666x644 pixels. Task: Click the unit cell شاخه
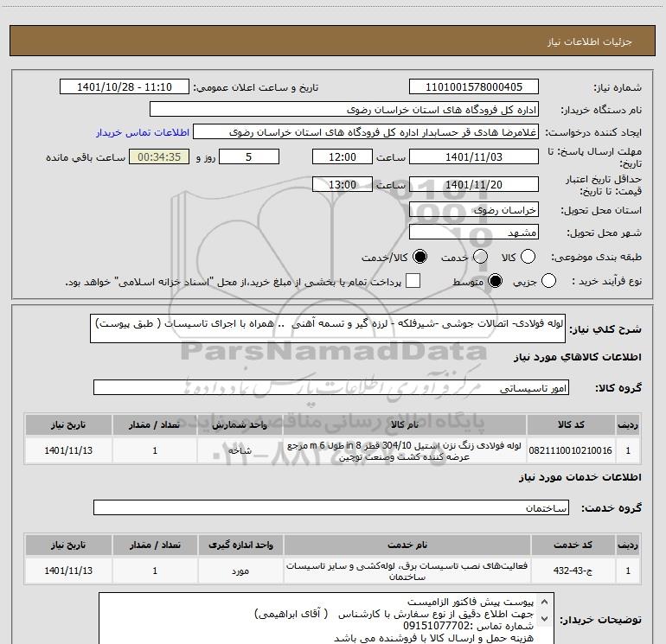(x=240, y=451)
